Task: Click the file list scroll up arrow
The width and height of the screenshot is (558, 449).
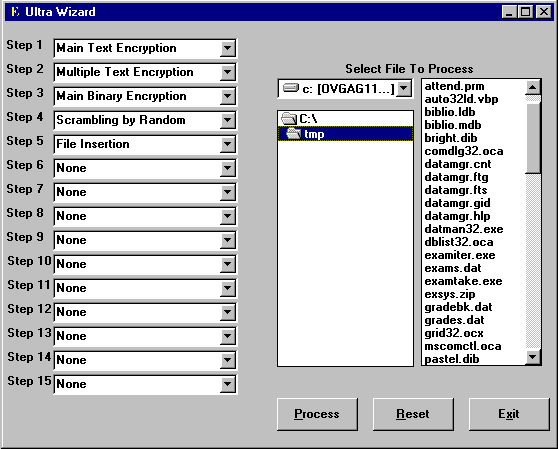Action: click(x=533, y=87)
